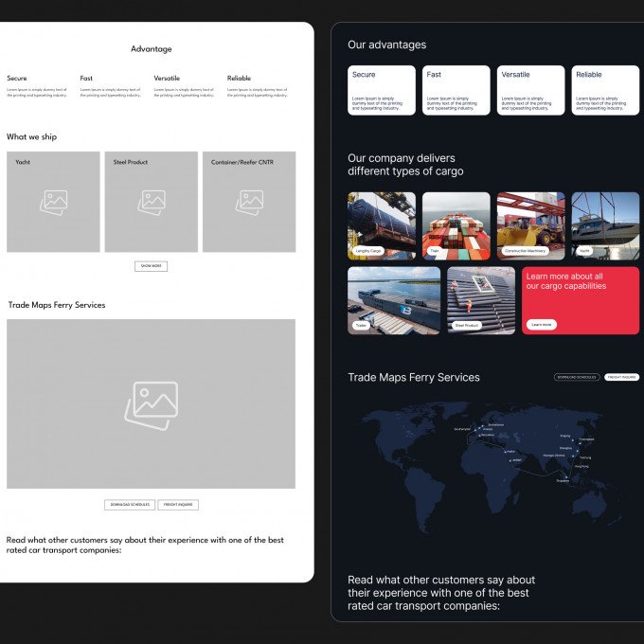Select the Construction Machinery photo tile

pyautogui.click(x=530, y=225)
